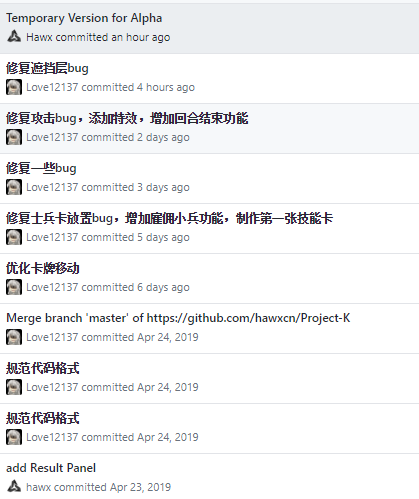
Task: Click the 'an hour ago' timestamp
Action: (141, 37)
